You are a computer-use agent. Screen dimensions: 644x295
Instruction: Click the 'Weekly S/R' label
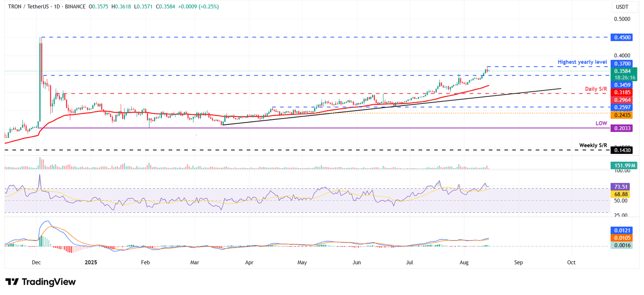(x=593, y=145)
